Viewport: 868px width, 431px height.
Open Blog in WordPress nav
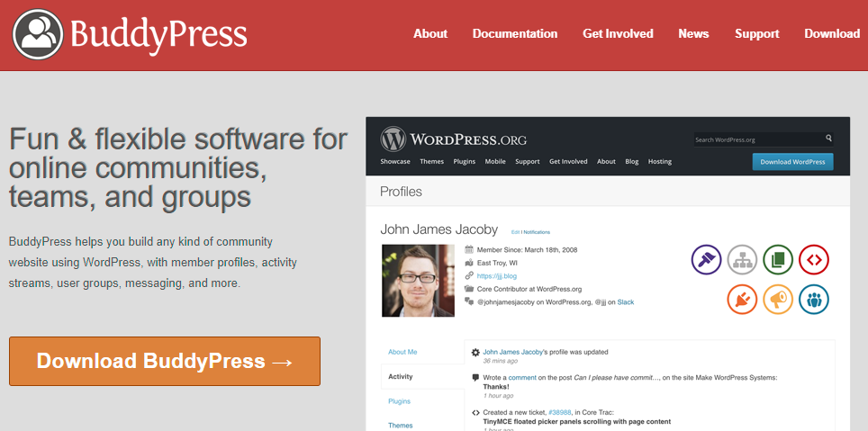(631, 162)
